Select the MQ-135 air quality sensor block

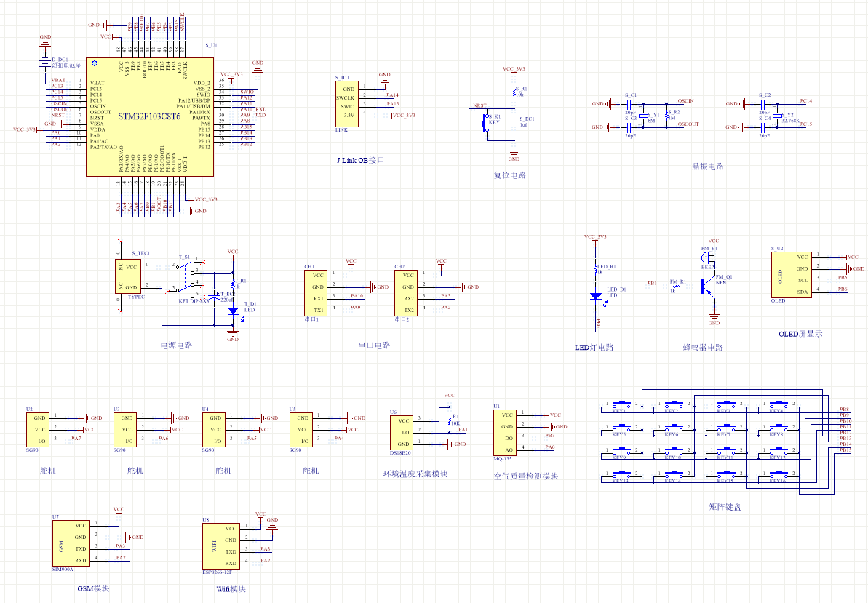tap(505, 433)
